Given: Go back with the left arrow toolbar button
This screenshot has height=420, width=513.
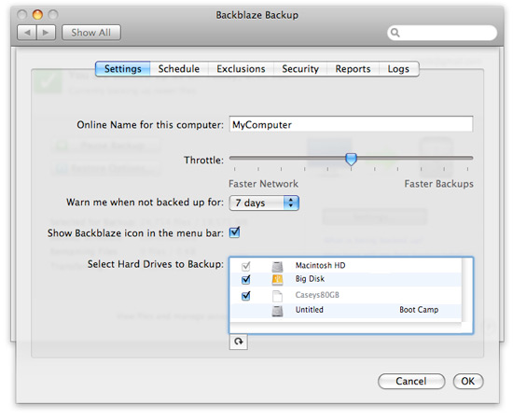Looking at the screenshot, I should 27,33.
